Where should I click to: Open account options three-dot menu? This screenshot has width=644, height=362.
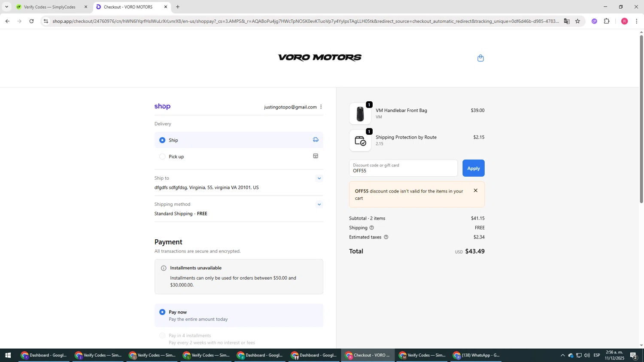[321, 107]
